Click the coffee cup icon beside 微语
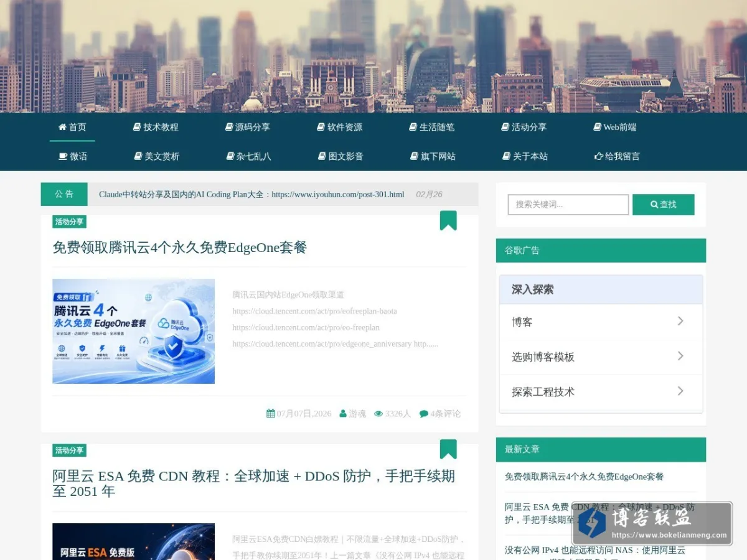The height and width of the screenshot is (560, 747). click(63, 156)
